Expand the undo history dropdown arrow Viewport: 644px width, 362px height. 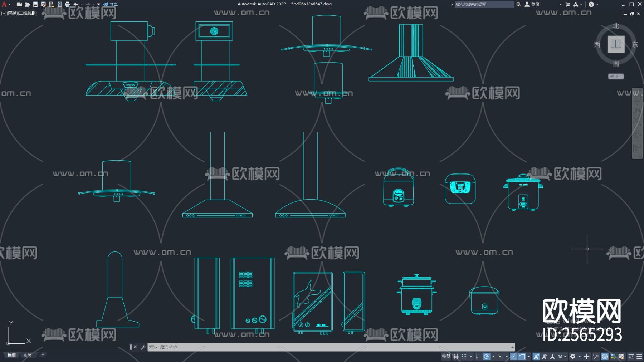pos(82,4)
